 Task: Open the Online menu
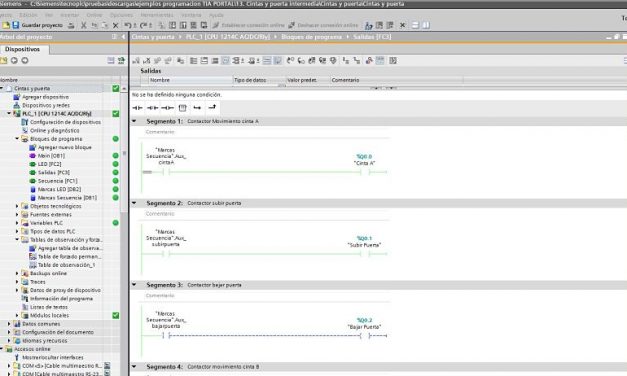tap(94, 15)
